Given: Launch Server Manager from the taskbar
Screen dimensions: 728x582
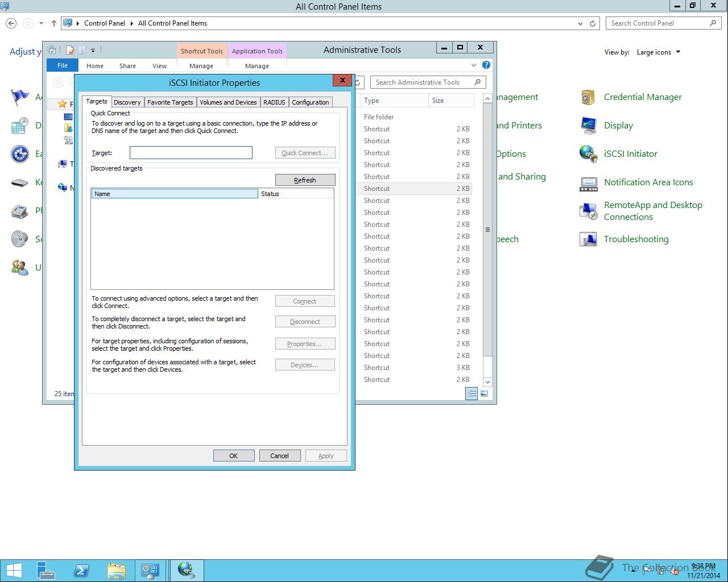Looking at the screenshot, I should click(x=46, y=570).
